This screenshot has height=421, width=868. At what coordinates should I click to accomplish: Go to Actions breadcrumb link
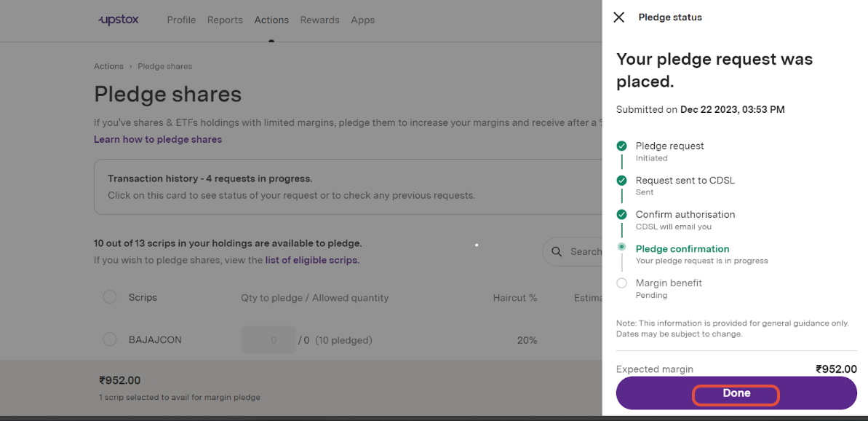tap(108, 66)
